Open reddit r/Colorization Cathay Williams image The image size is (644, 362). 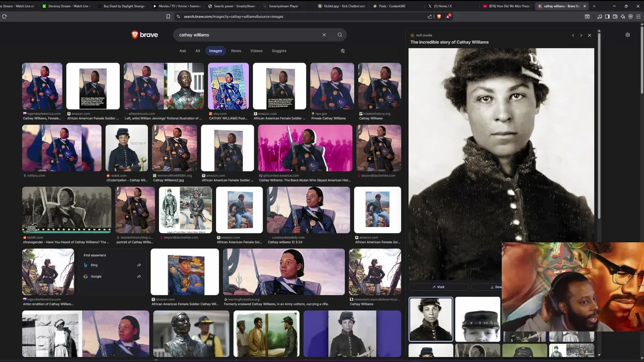click(x=127, y=148)
